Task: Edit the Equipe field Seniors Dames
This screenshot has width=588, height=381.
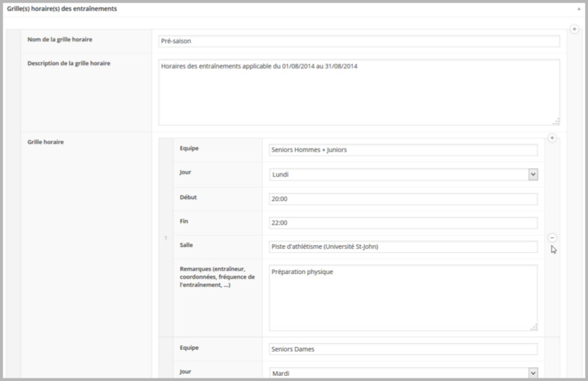Action: click(403, 349)
